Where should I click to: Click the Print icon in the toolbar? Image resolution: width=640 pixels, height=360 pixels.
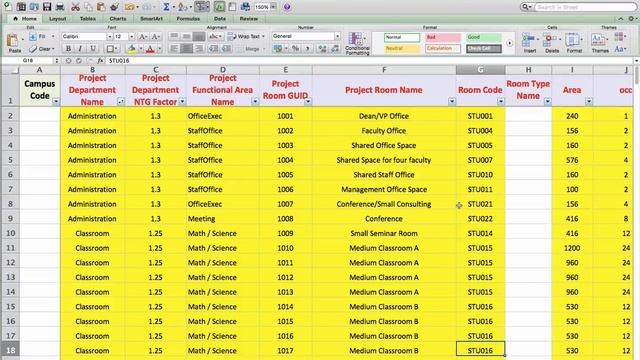(x=60, y=7)
